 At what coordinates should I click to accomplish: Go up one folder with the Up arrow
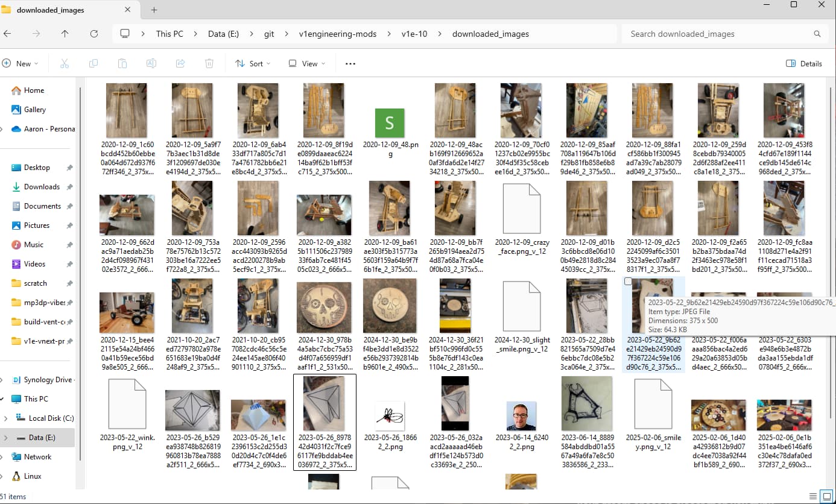click(65, 34)
